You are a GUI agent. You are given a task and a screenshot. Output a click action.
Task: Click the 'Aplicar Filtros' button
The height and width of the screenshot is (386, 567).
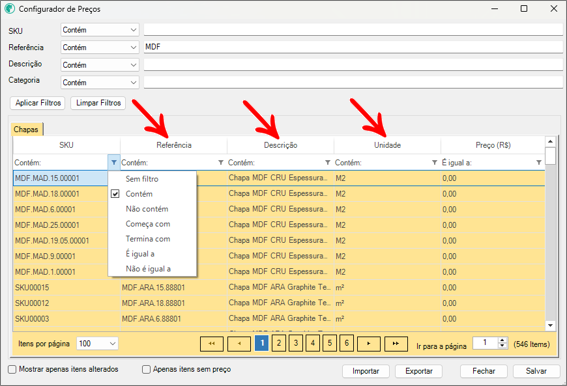(38, 103)
